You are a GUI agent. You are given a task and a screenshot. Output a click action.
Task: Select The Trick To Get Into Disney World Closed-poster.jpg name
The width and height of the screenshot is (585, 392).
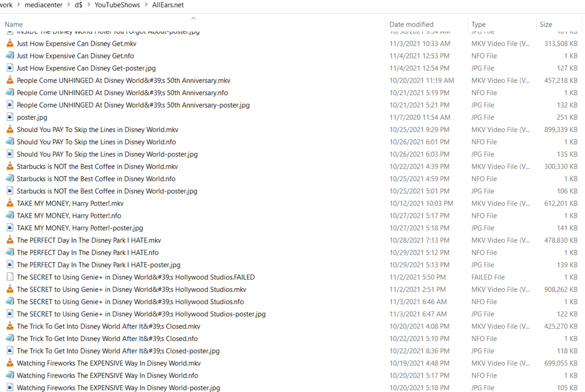pos(118,351)
